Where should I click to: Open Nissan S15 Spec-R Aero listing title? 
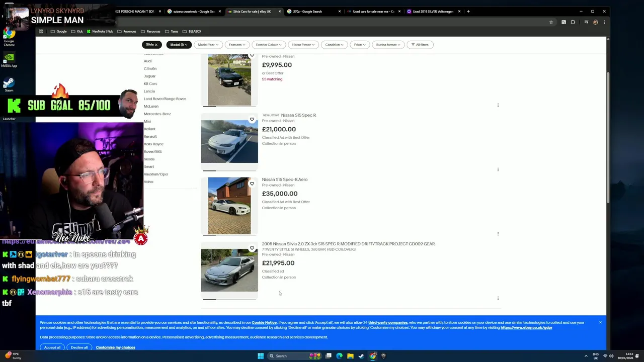point(284,179)
